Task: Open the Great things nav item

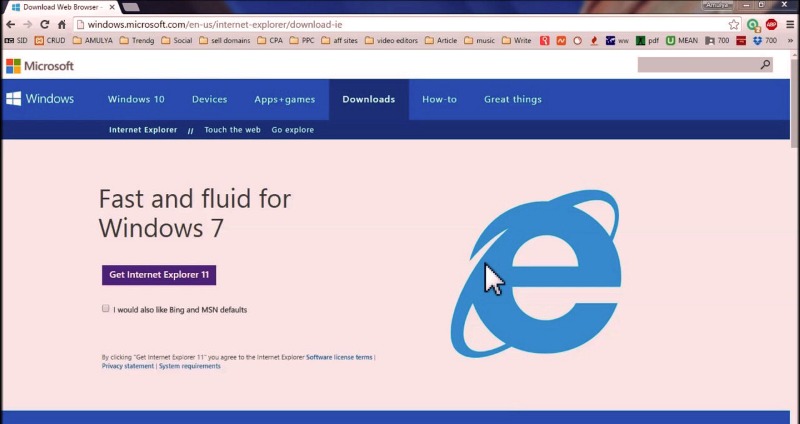Action: 513,99
